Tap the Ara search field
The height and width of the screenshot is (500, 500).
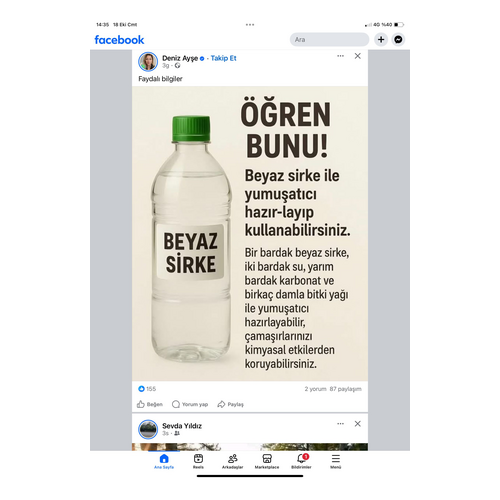(329, 39)
